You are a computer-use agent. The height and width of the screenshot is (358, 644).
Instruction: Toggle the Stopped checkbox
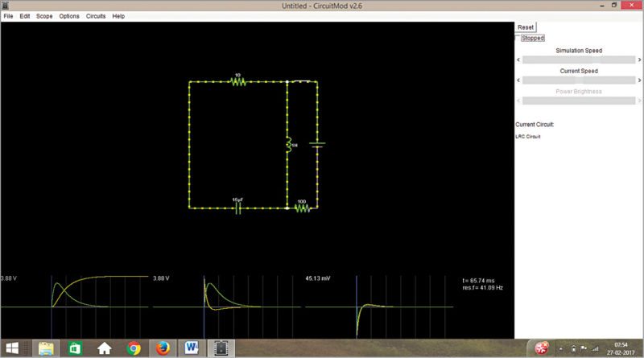click(x=518, y=38)
